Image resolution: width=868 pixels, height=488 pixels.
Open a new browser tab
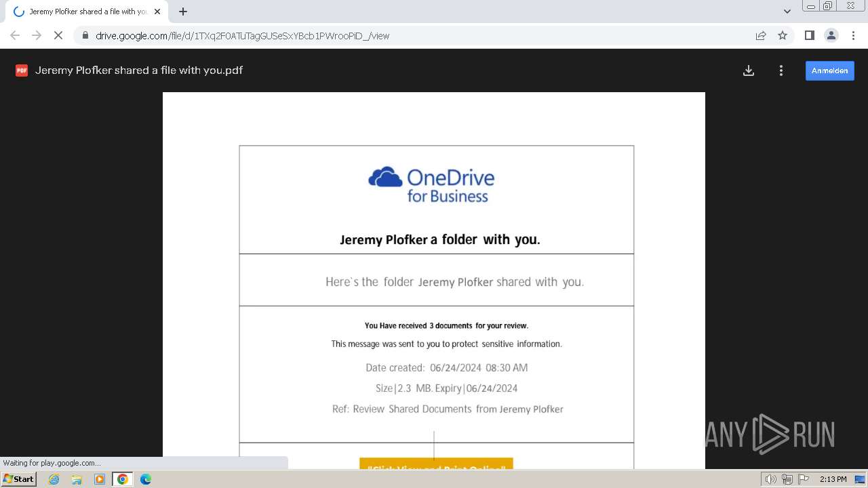(x=183, y=12)
